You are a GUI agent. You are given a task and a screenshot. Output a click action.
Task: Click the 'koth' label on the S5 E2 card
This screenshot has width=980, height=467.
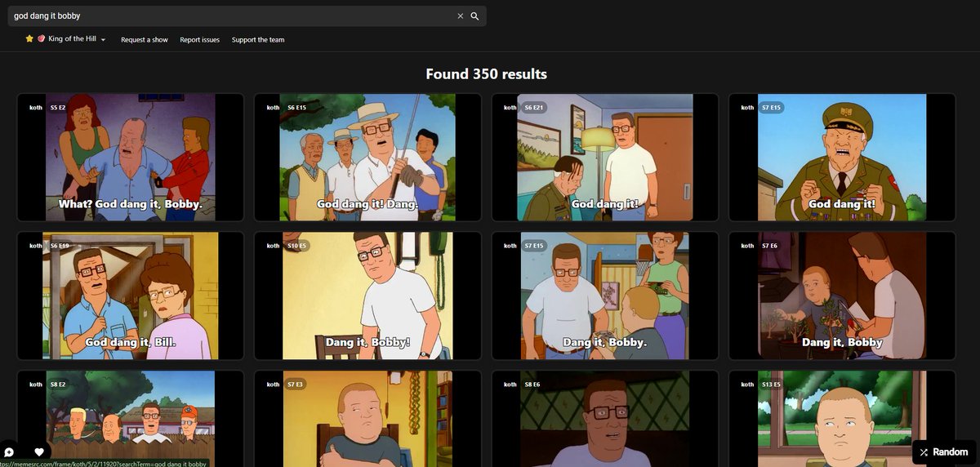click(x=36, y=107)
